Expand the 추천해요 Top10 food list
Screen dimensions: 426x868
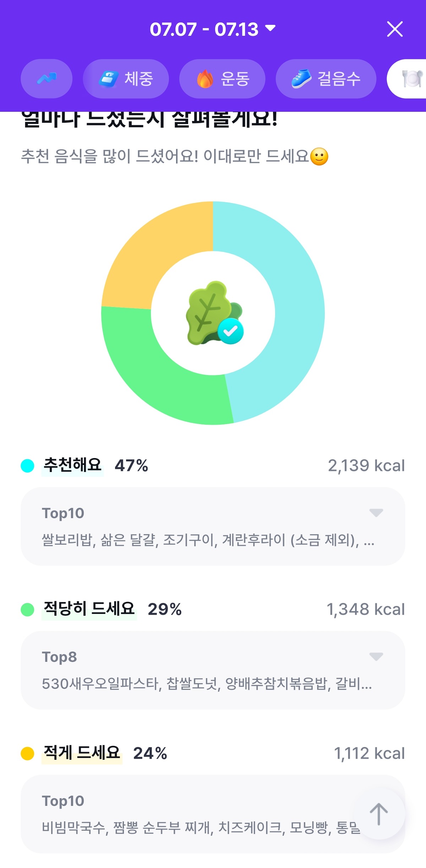(376, 513)
